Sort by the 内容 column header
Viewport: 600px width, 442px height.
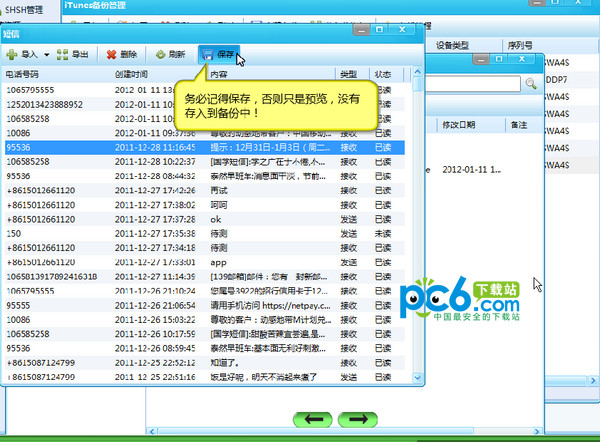pyautogui.click(x=218, y=74)
